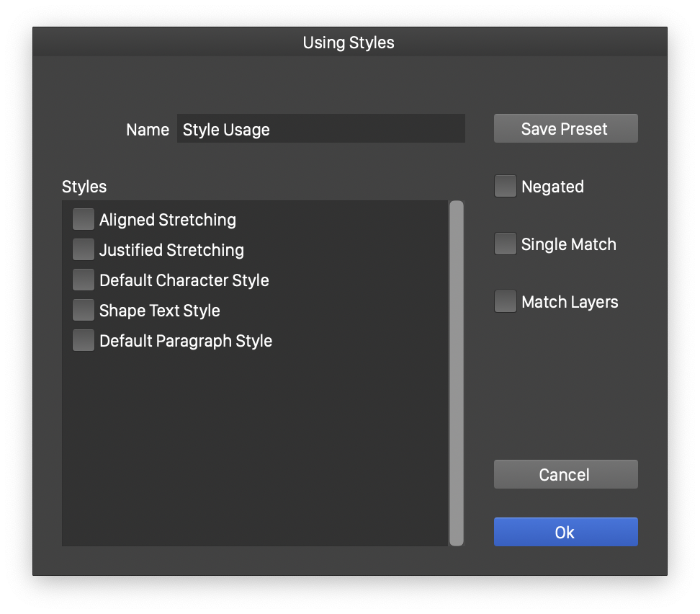Check the Default Character Style box
The image size is (700, 614).
point(84,280)
